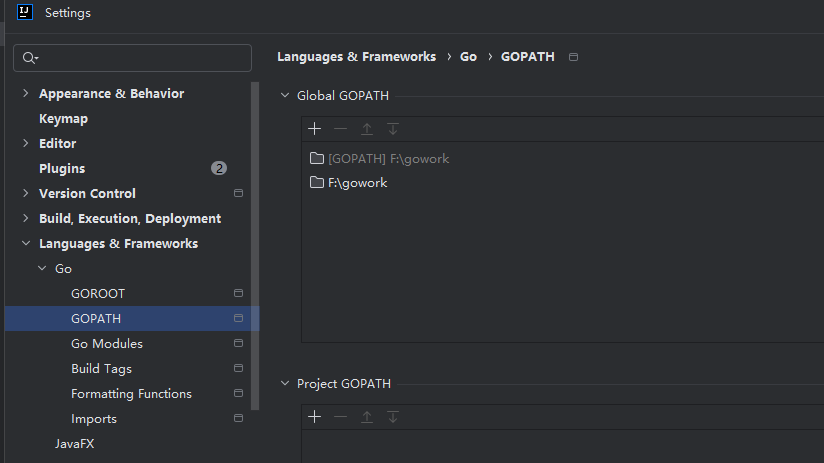824x463 pixels.
Task: Click project-level icon beside Version Control
Action: pos(238,193)
